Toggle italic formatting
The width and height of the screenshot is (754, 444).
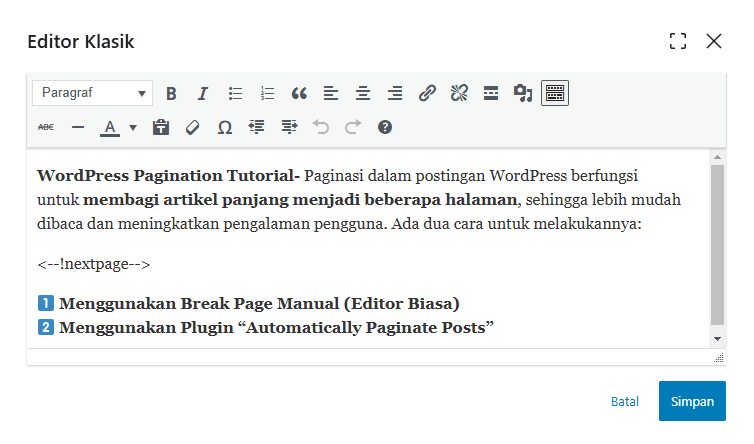coord(203,93)
